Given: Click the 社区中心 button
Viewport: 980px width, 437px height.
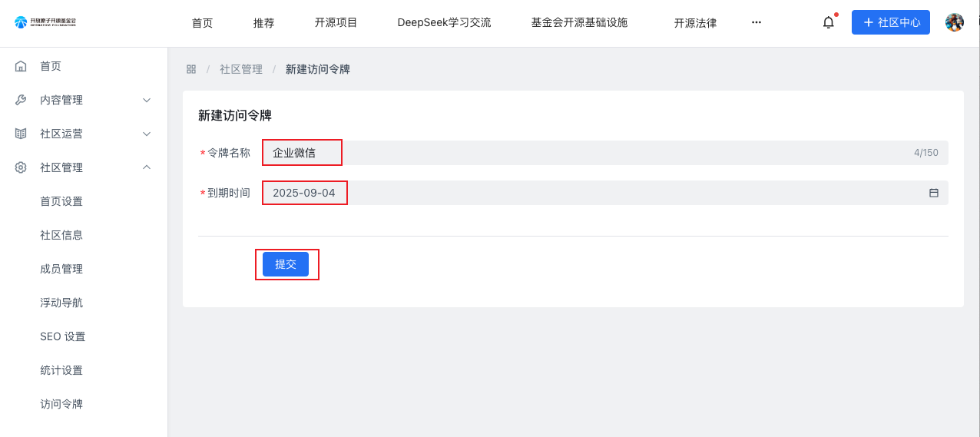Looking at the screenshot, I should tap(891, 23).
